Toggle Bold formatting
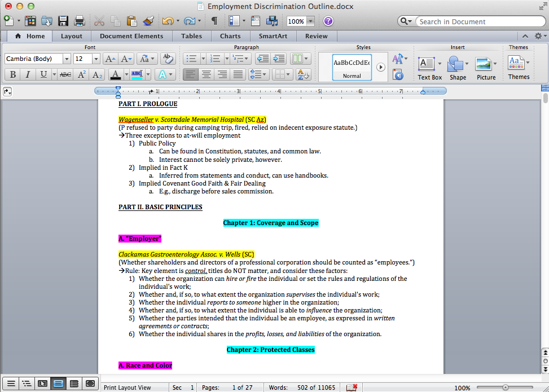The image size is (549, 392). 12,74
